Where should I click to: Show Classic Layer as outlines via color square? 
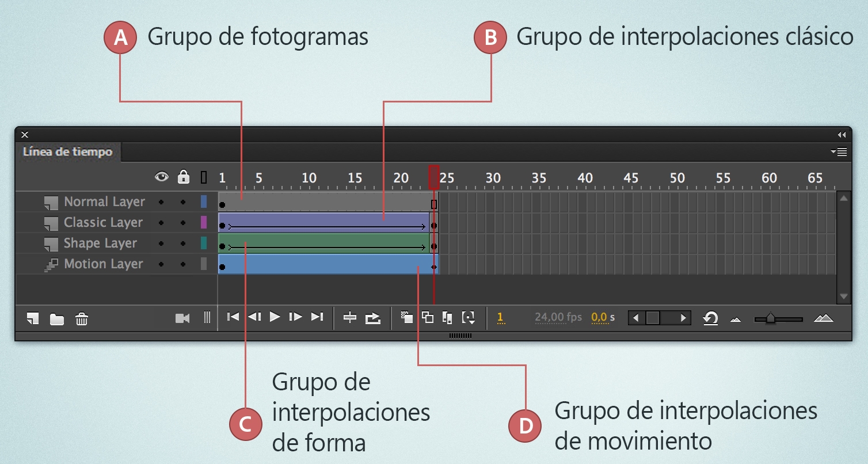[x=203, y=222]
